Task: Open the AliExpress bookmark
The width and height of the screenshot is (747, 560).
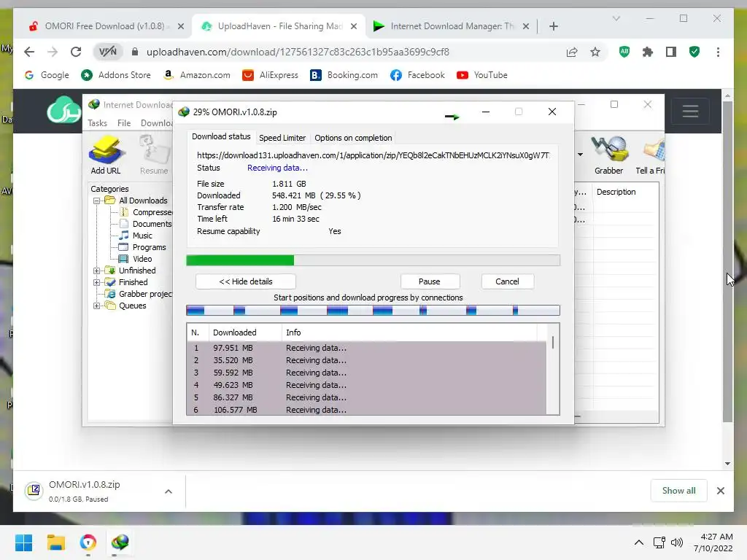Action: (270, 75)
